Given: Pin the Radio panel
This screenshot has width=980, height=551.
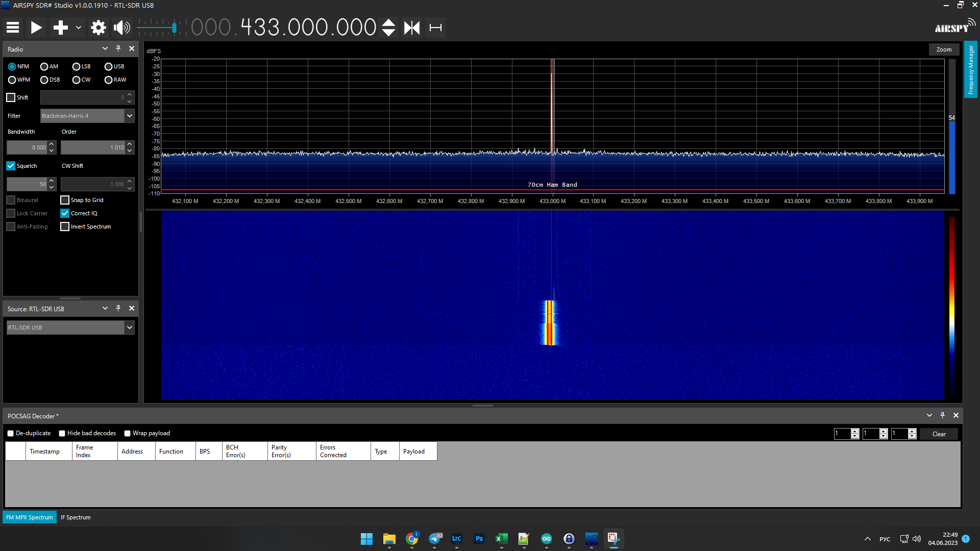Looking at the screenshot, I should click(x=118, y=49).
